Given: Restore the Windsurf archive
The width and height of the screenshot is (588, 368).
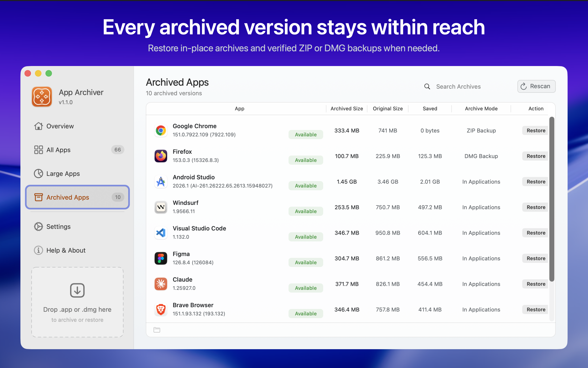Looking at the screenshot, I should [536, 207].
